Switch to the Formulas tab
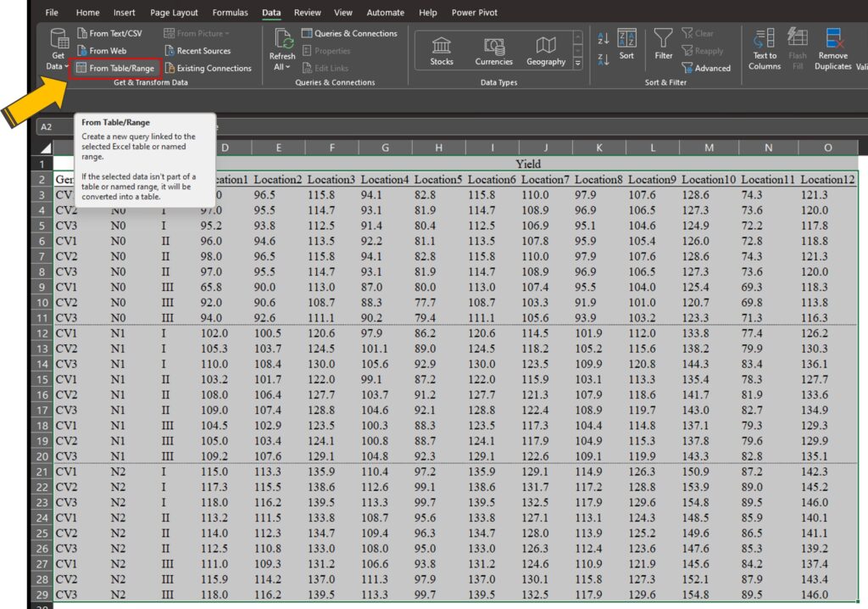 [231, 13]
